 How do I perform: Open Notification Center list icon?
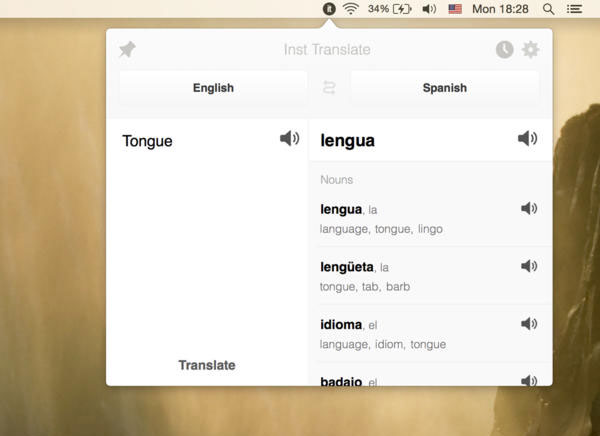pyautogui.click(x=574, y=9)
